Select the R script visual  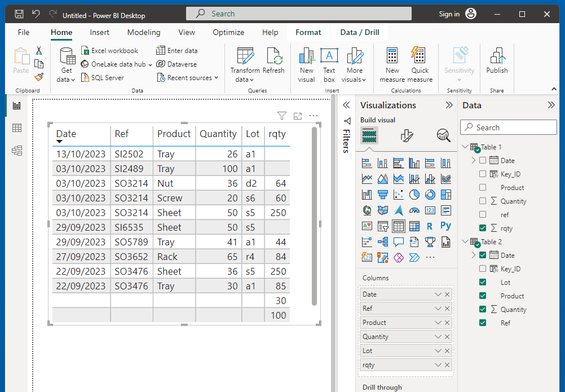[430, 226]
